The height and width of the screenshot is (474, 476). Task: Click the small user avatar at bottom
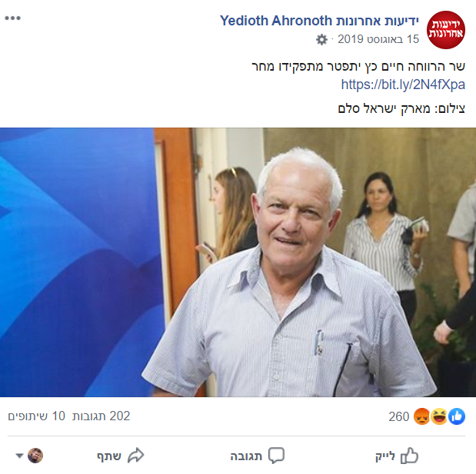[35, 456]
